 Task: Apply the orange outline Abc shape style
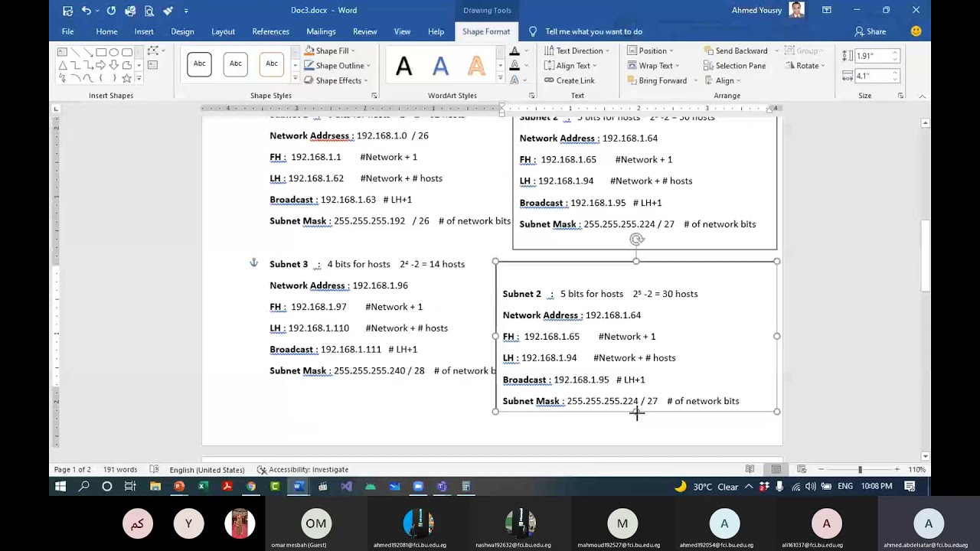[272, 64]
